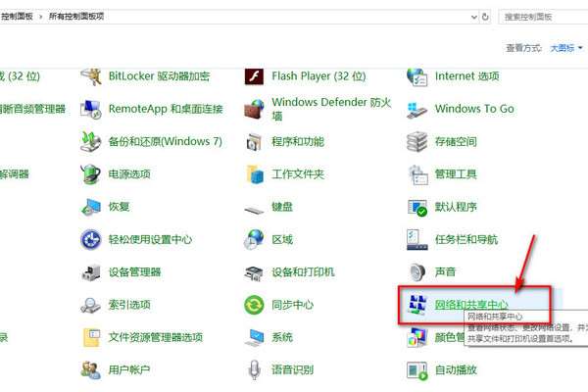This screenshot has width=588, height=392.
Task: Click the 网络和共享中心 icon
Action: point(417,304)
